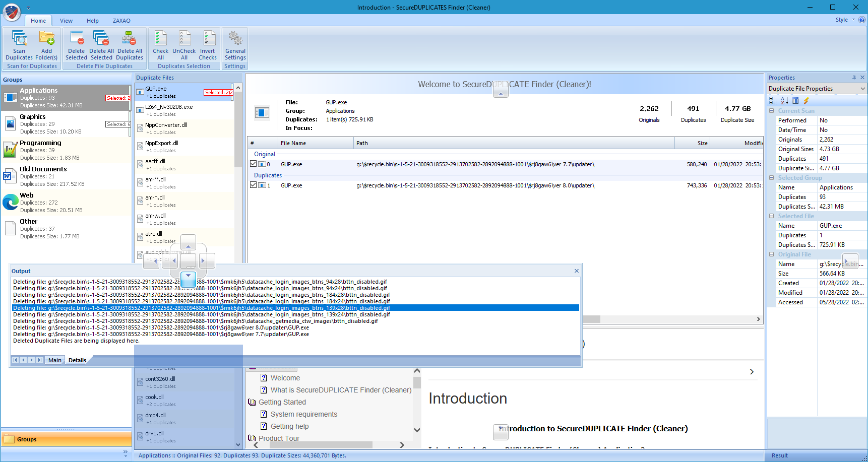Open the quick access toolbar dropdown
Image resolution: width=868 pixels, height=462 pixels.
pos(28,8)
